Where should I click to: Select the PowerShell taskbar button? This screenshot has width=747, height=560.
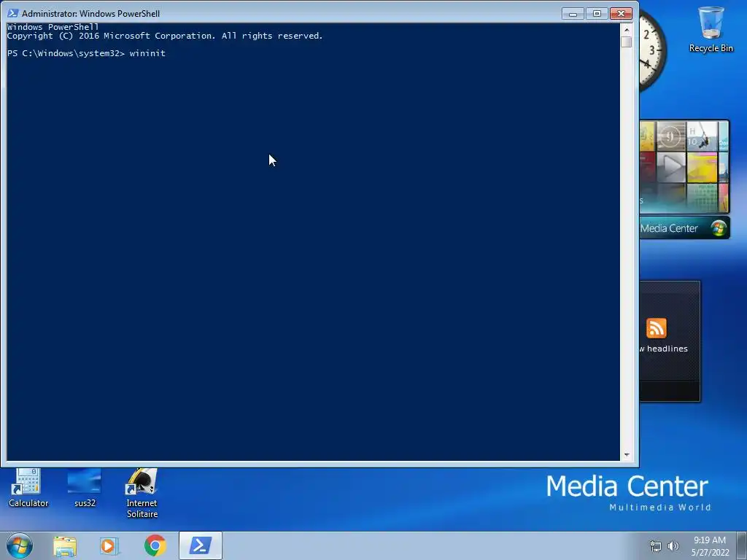(x=201, y=545)
